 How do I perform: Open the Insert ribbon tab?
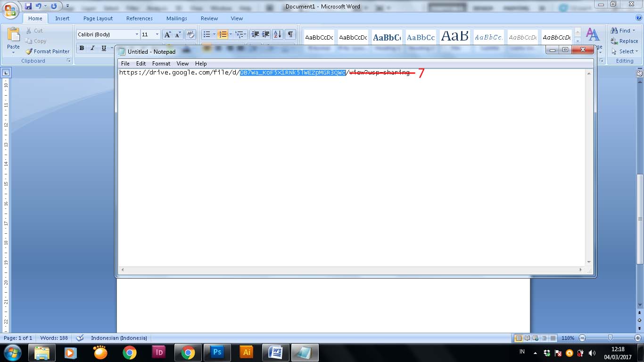pos(62,18)
